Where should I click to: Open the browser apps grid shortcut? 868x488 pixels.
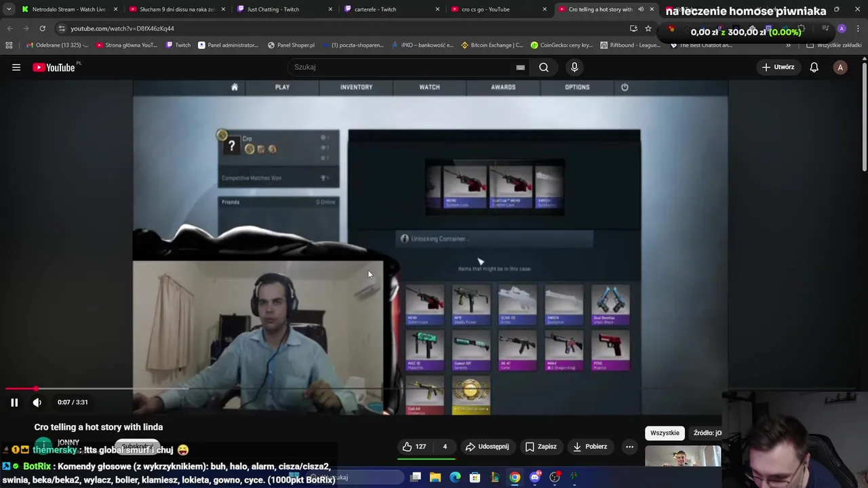click(9, 45)
